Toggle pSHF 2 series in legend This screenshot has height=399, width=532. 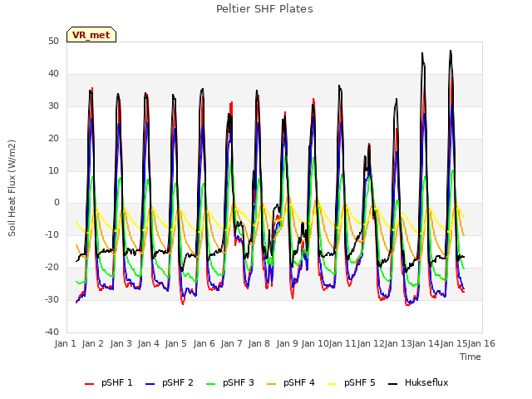[x=170, y=382]
